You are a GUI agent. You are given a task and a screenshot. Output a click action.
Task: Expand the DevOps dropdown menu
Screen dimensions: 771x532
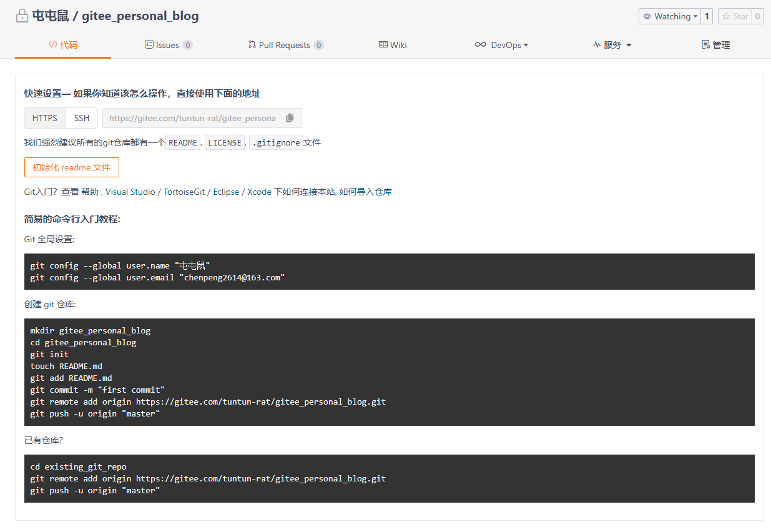click(526, 45)
